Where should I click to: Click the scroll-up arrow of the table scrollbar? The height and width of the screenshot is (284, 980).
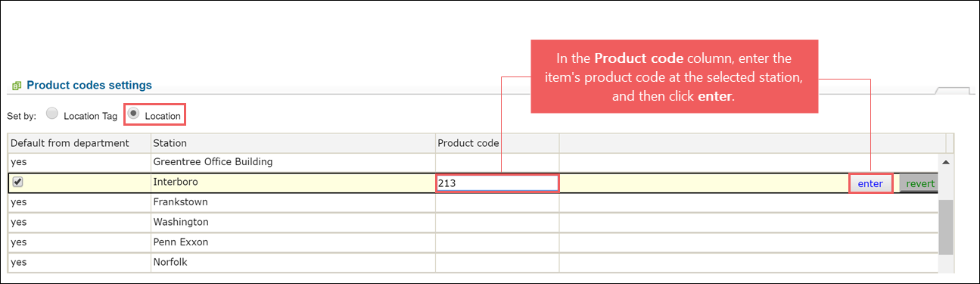[946, 162]
